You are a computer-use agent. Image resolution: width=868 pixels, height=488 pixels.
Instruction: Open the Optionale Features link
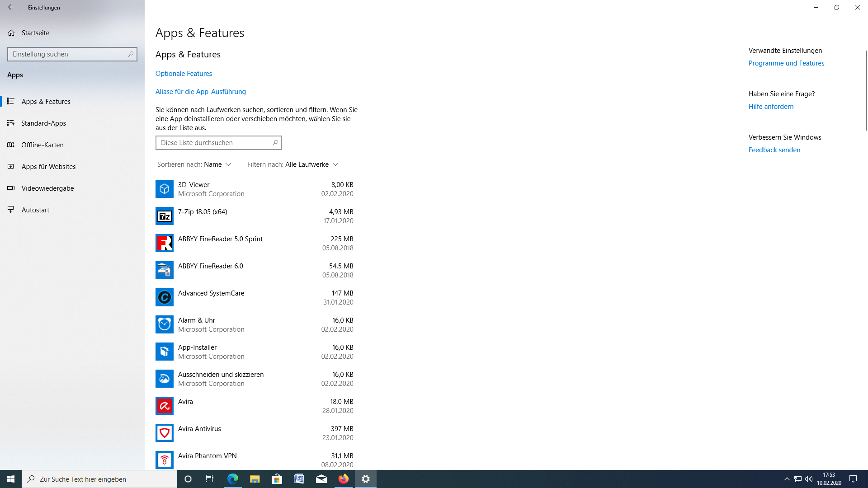(184, 74)
